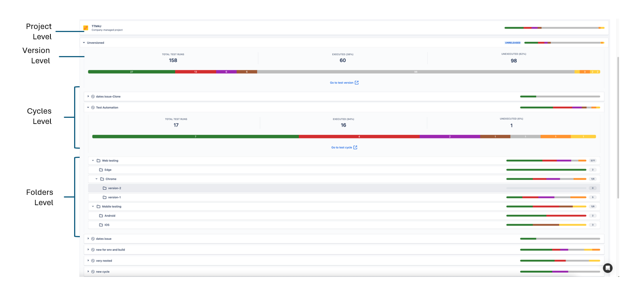Click the Edge folder progress bar
The width and height of the screenshot is (644, 286).
click(546, 170)
